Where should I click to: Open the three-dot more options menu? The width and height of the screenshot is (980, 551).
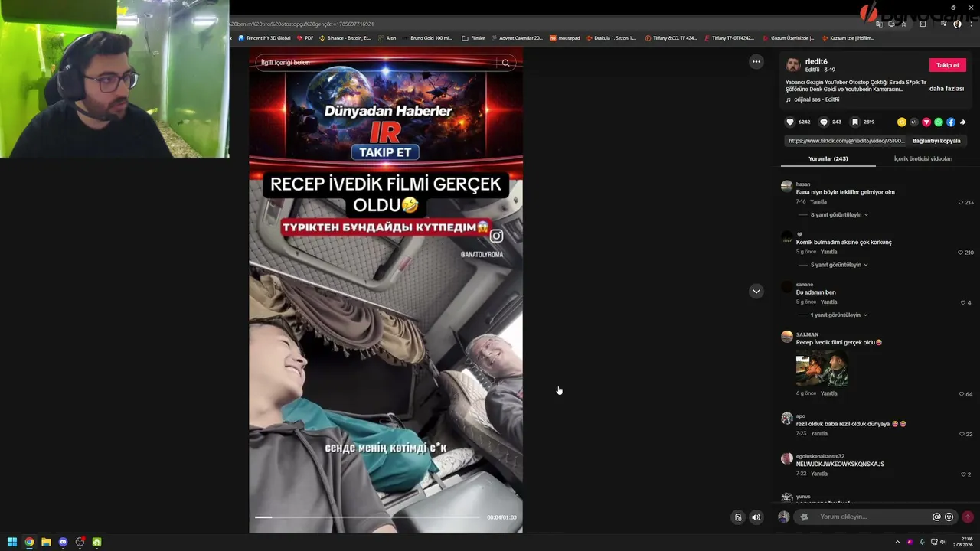pos(756,62)
